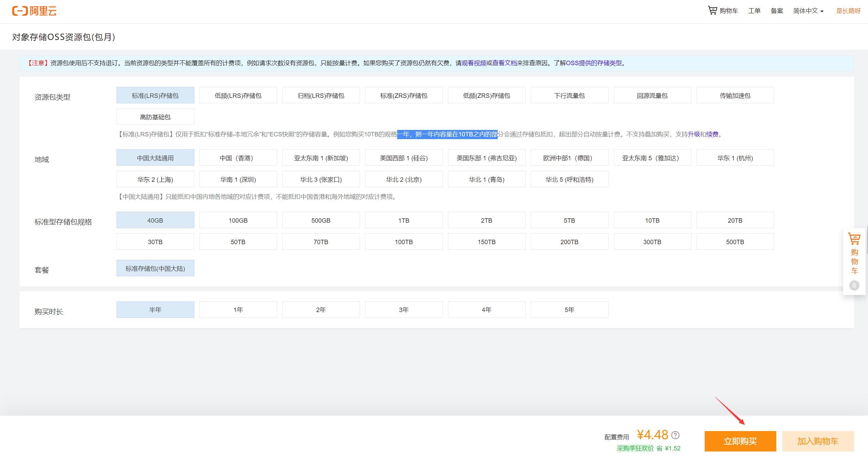Expand the 简体中文 language dropdown
868x459 pixels.
(x=808, y=11)
